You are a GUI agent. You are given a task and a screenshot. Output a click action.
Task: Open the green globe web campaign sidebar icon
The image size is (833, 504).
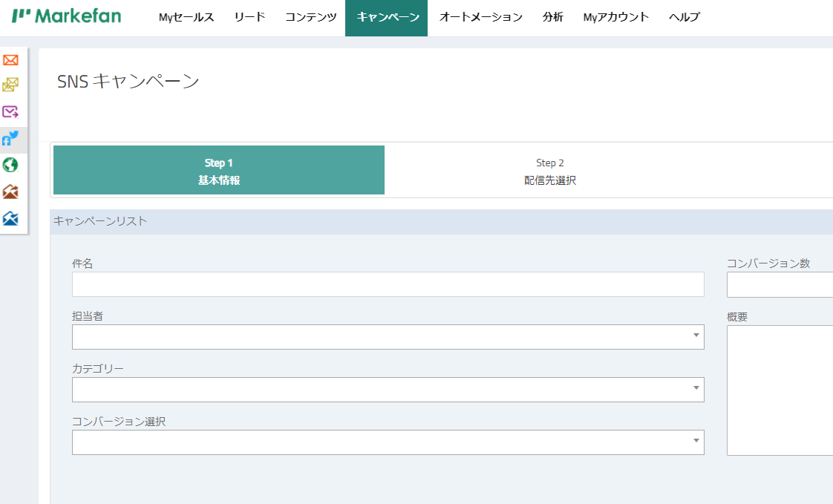(10, 166)
